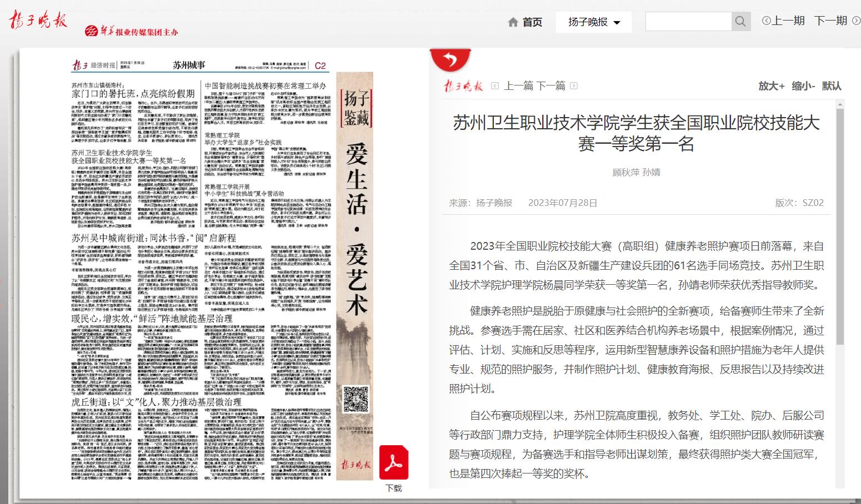This screenshot has height=504, width=861.
Task: Reset text size with 默认
Action: click(832, 86)
